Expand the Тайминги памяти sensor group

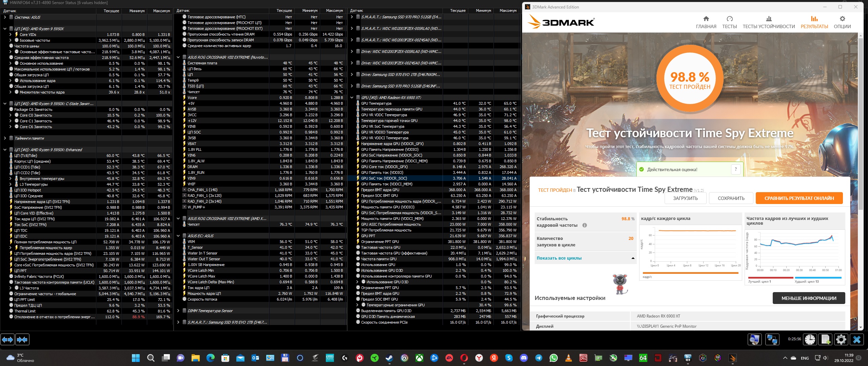[x=5, y=138]
